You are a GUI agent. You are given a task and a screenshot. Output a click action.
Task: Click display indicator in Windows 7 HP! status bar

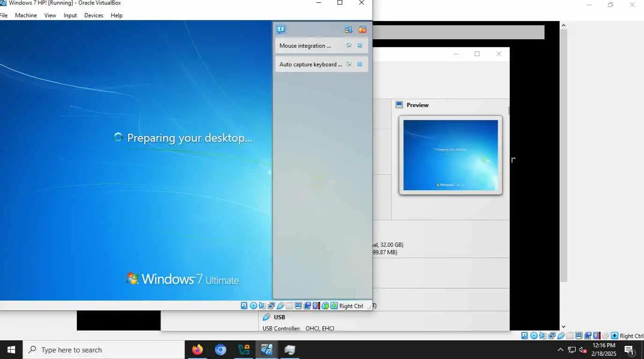click(x=298, y=306)
